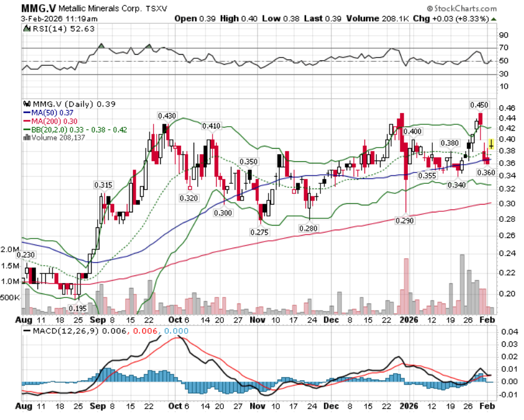Viewport: 524px width, 420px height.
Task: Click the 0.280 low price callout
Action: [x=308, y=228]
